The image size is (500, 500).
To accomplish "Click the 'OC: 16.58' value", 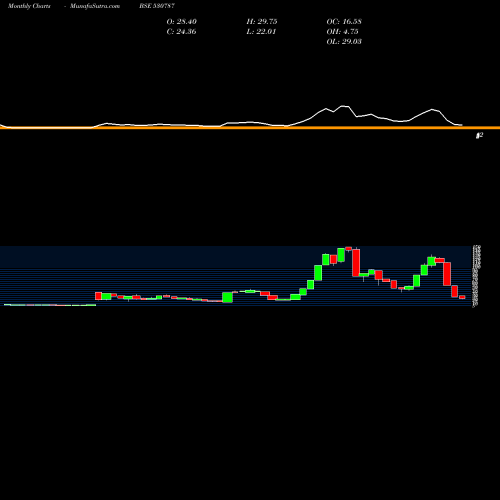I will point(344,22).
